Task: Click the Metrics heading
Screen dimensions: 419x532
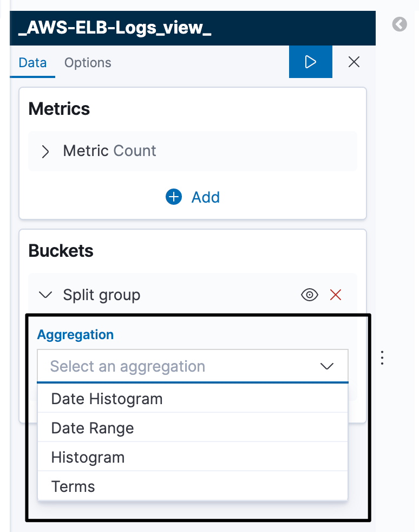Action: [x=59, y=109]
